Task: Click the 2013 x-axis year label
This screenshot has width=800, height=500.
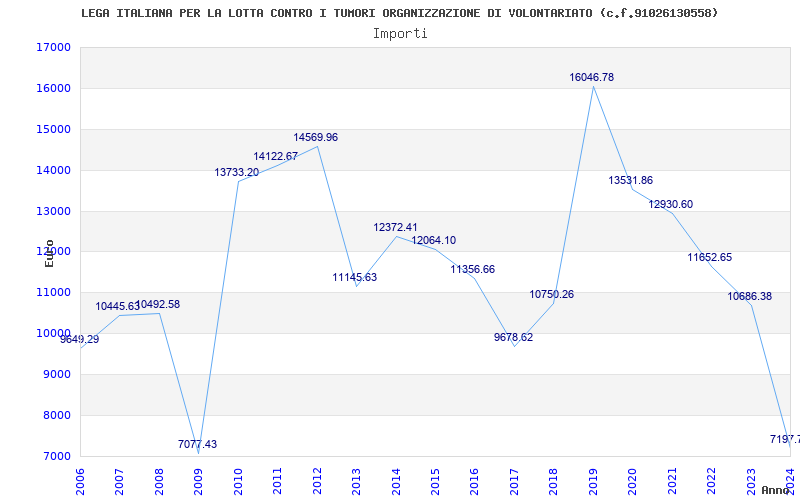Action: (357, 481)
